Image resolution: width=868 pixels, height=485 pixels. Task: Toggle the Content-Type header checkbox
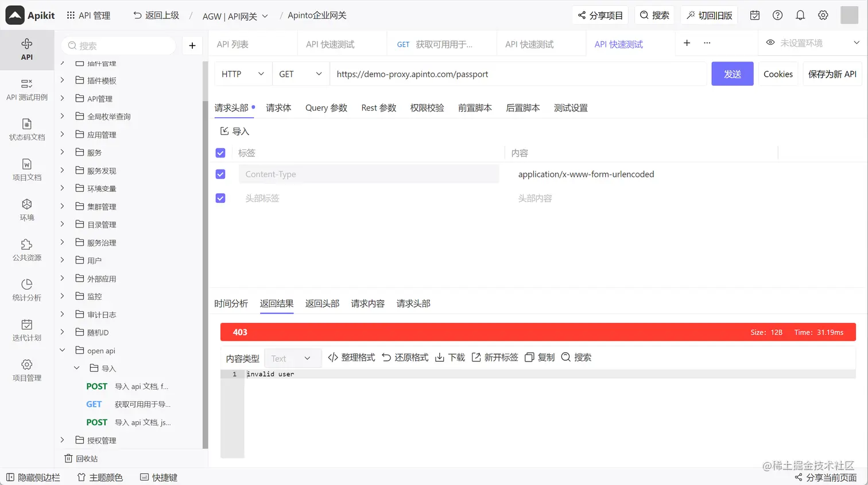tap(220, 174)
